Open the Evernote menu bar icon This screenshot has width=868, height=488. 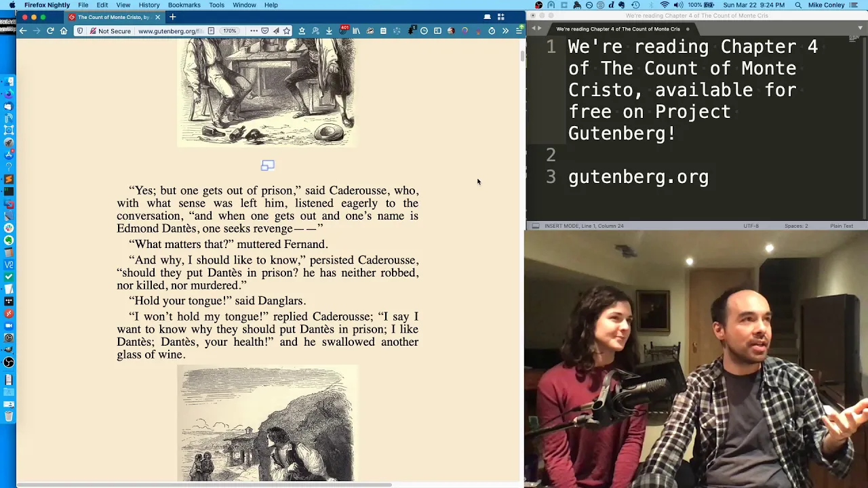coord(621,5)
